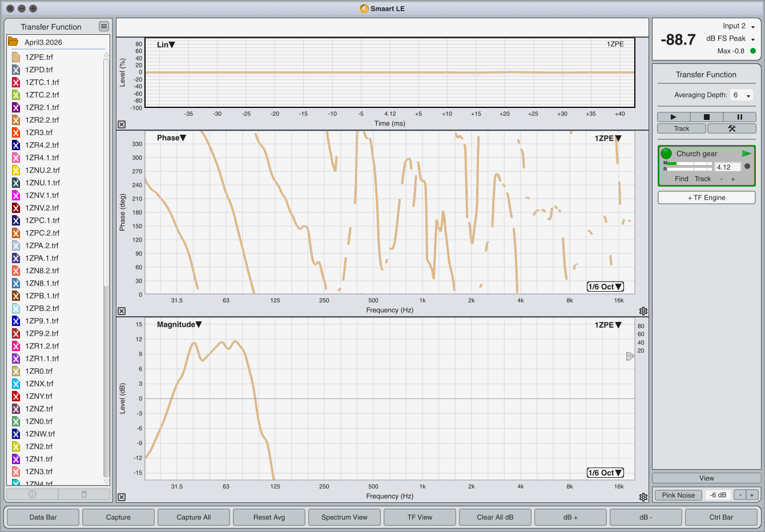Open the Magnitude 1/6 Oct smoothing dropdown
Screen dimensions: 765x532
click(605, 473)
